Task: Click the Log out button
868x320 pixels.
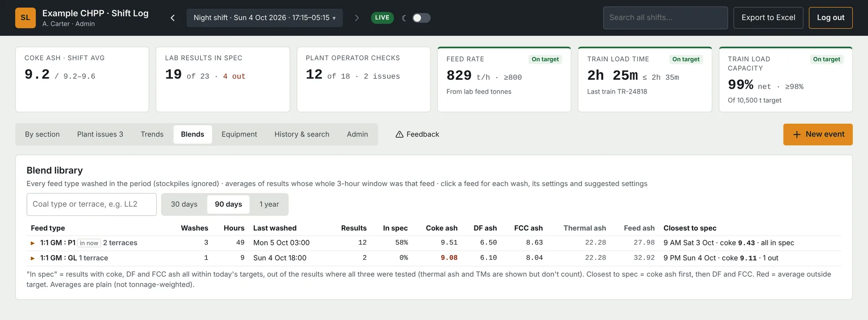Action: point(831,18)
